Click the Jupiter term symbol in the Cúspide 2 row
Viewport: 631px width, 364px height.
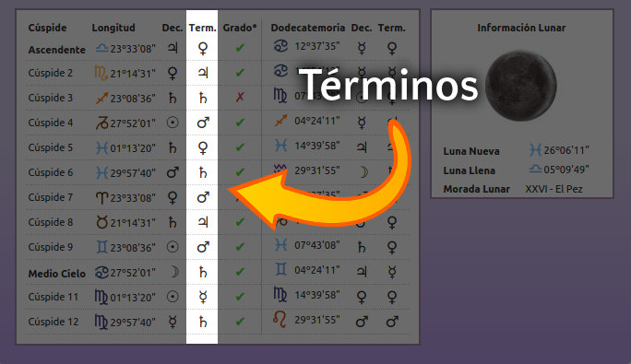pyautogui.click(x=203, y=73)
